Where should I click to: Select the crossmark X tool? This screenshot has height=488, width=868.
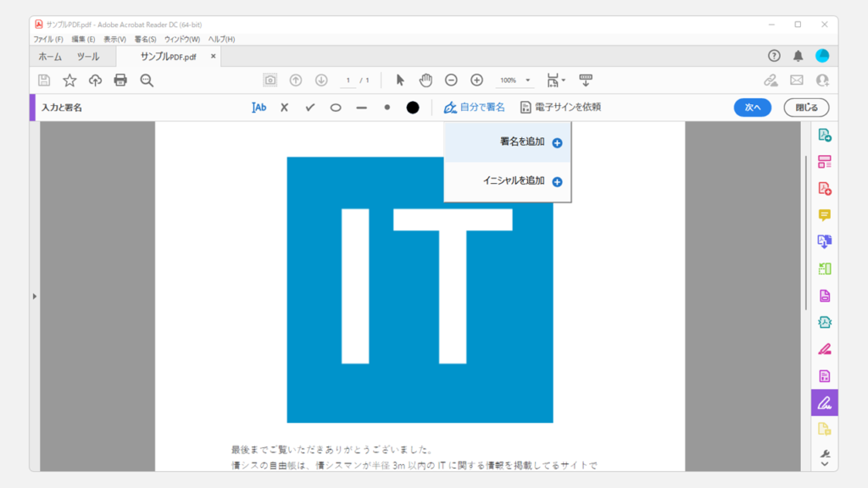point(285,108)
